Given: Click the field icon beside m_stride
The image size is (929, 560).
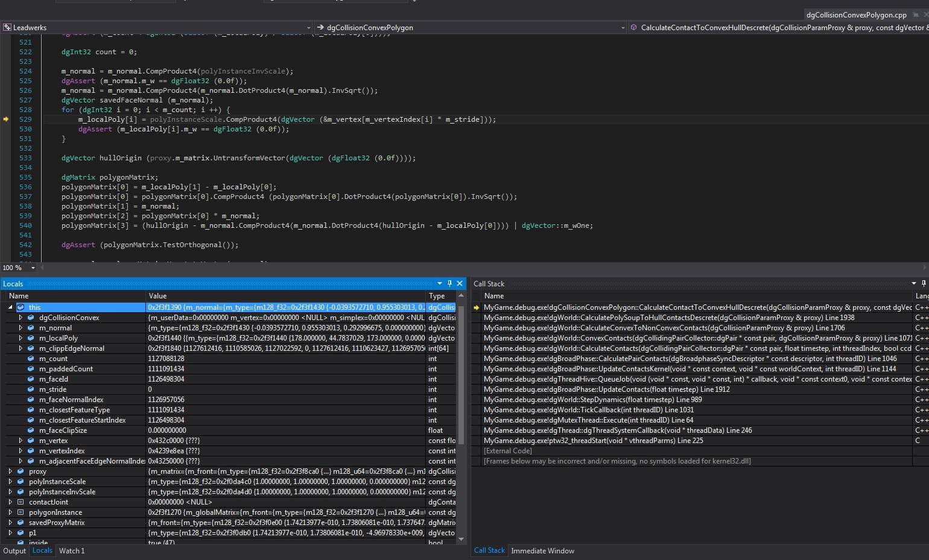Looking at the screenshot, I should point(31,389).
